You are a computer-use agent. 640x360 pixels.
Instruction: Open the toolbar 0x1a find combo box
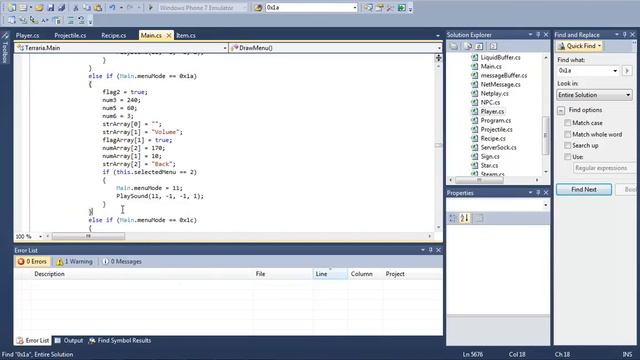355,7
